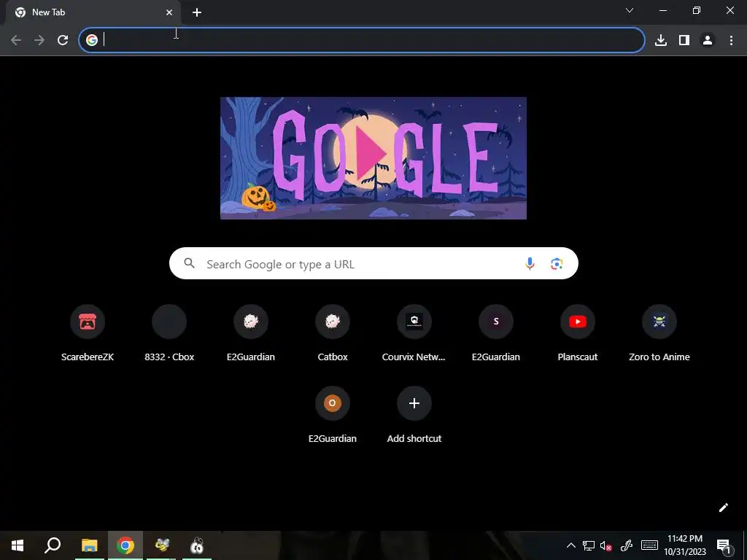Toggle the Chrome side panel

pyautogui.click(x=684, y=40)
